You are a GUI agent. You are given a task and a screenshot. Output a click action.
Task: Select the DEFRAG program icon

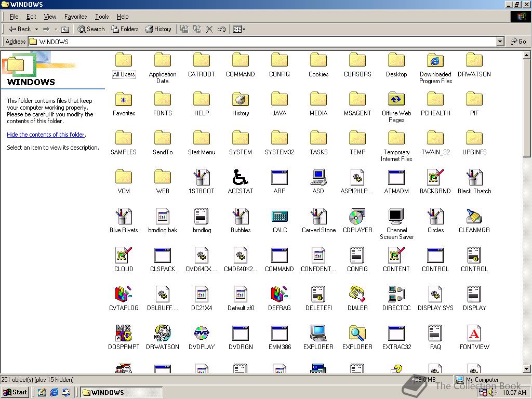pyautogui.click(x=280, y=294)
